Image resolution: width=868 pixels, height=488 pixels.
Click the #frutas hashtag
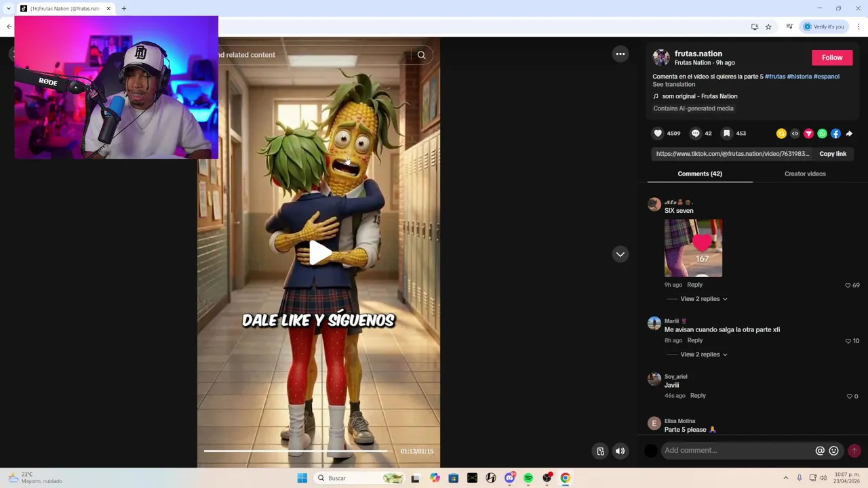(x=775, y=77)
